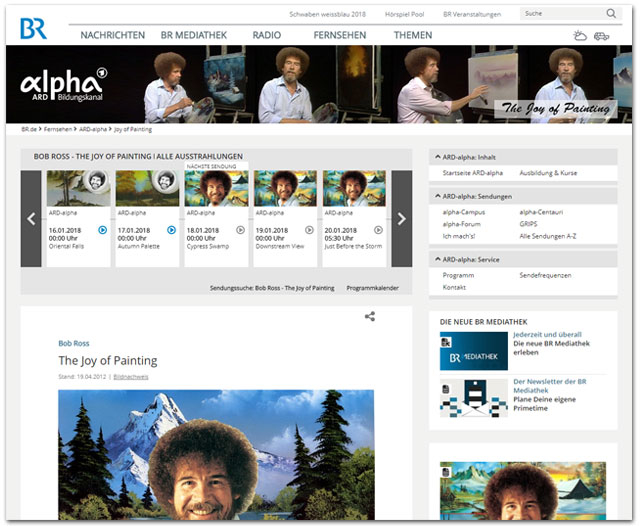
Task: Click Sendungssuche: Bob Ross link
Action: (272, 288)
